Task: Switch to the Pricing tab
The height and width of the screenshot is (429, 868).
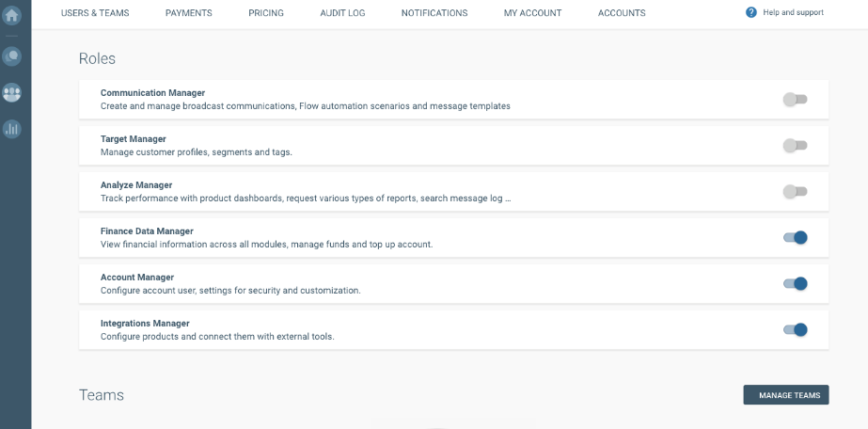Action: tap(266, 13)
